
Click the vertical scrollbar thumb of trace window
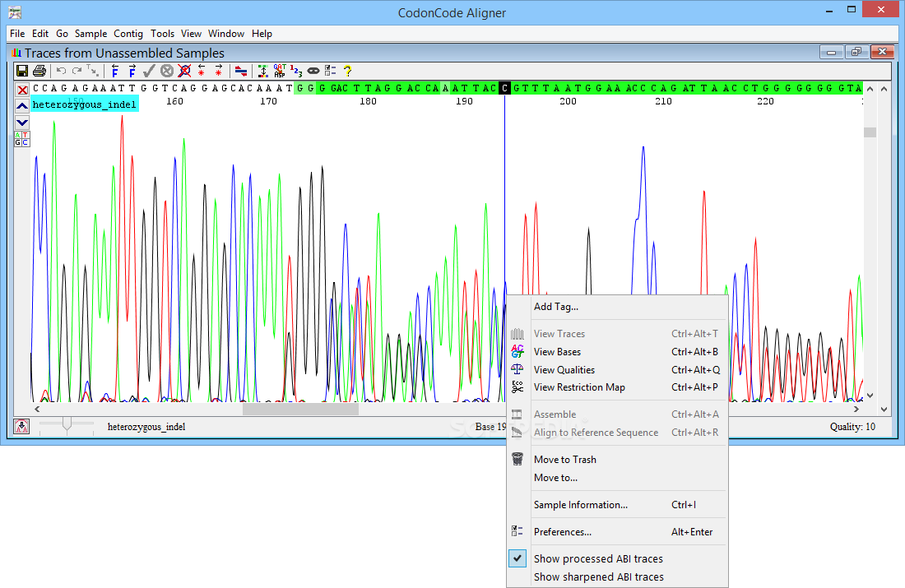[x=870, y=132]
